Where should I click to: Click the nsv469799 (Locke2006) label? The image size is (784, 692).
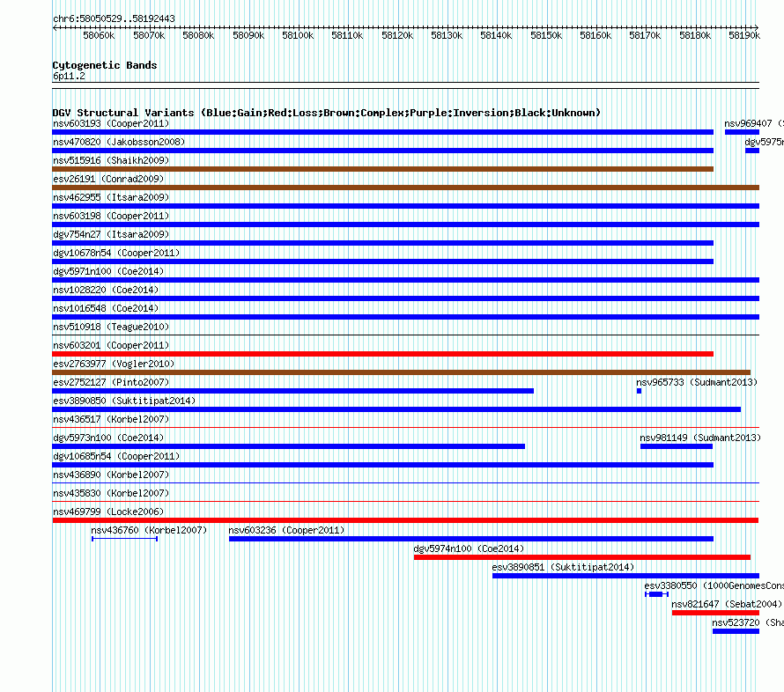[x=108, y=512]
